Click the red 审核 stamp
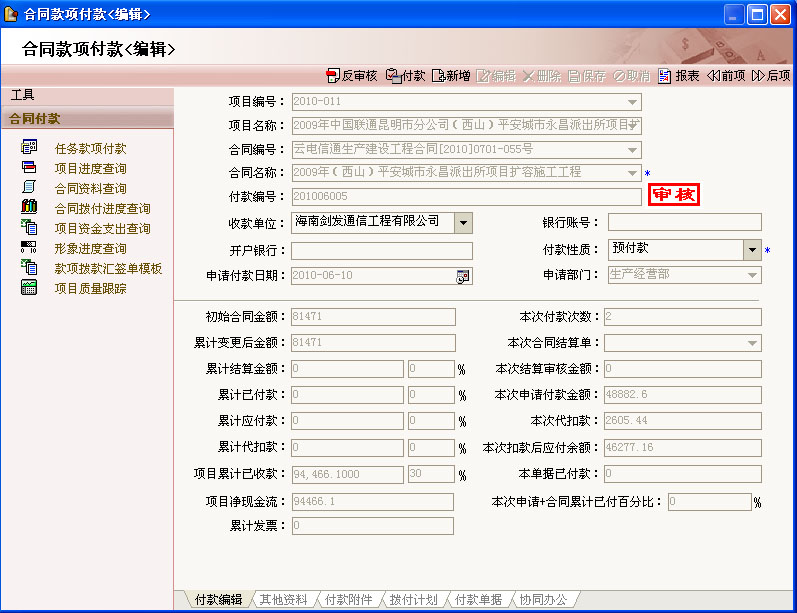797x613 pixels. pos(673,195)
